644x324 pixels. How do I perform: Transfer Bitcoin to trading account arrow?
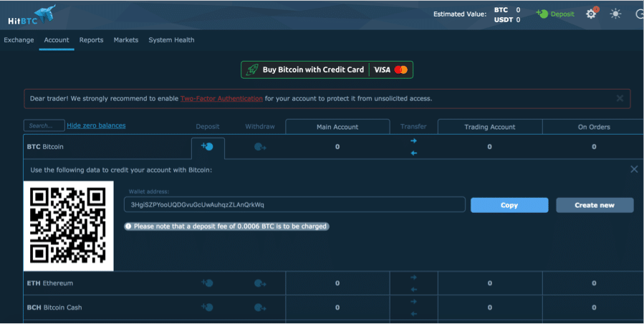pyautogui.click(x=413, y=141)
